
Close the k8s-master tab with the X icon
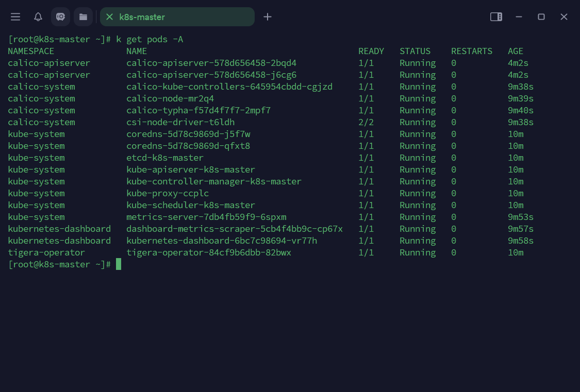coord(109,17)
